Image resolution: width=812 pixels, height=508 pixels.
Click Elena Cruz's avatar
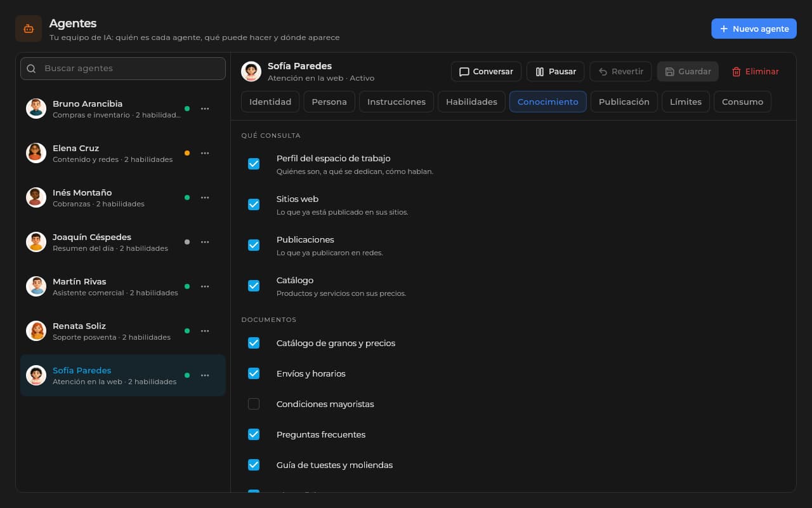(36, 153)
